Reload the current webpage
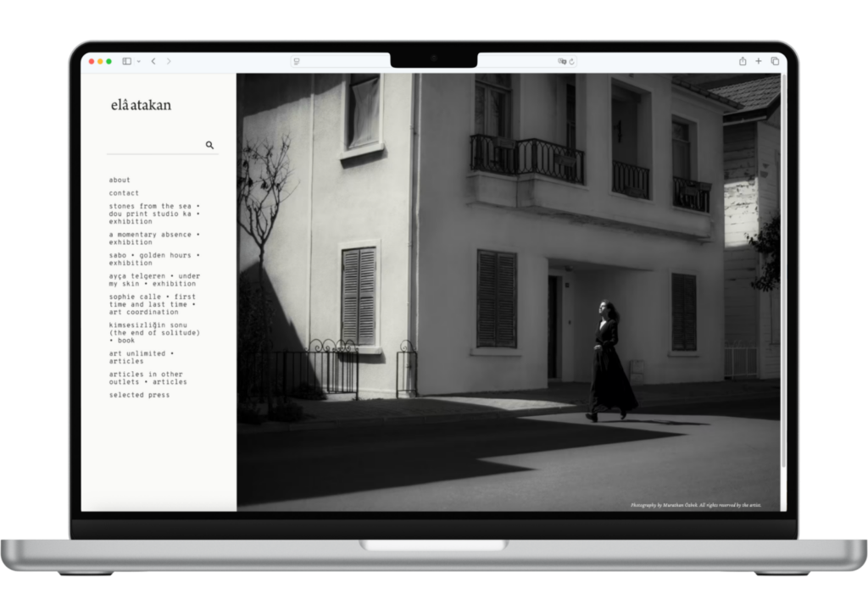The height and width of the screenshot is (616, 868). [x=570, y=61]
